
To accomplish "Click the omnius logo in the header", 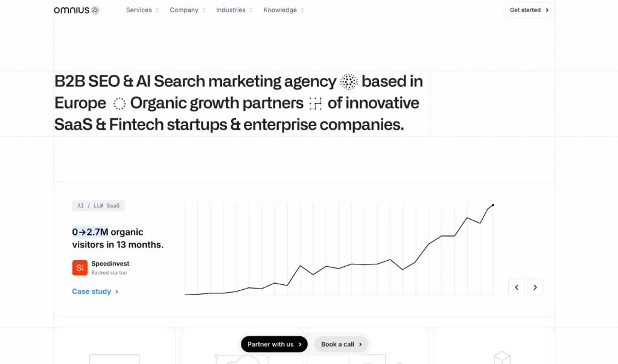I will tap(71, 10).
